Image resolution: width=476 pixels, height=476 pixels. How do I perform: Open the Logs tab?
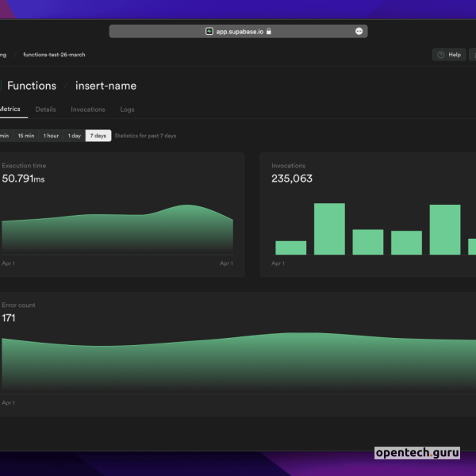(127, 109)
